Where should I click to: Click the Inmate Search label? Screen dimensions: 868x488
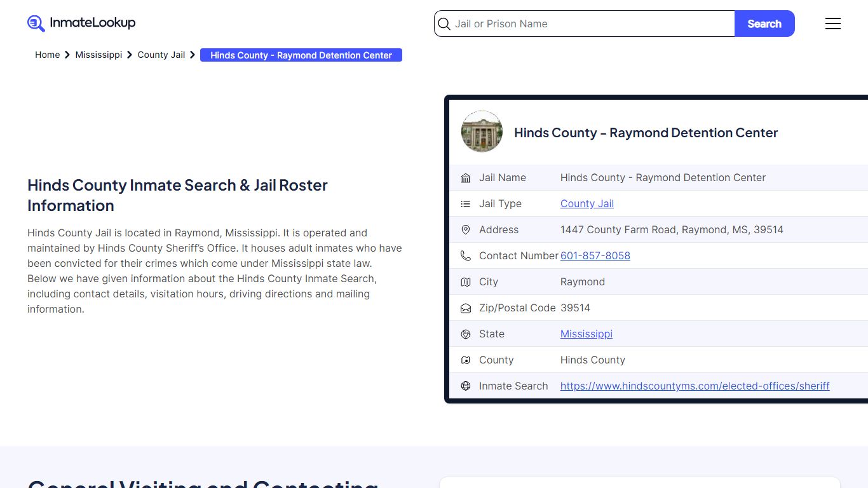tap(513, 386)
